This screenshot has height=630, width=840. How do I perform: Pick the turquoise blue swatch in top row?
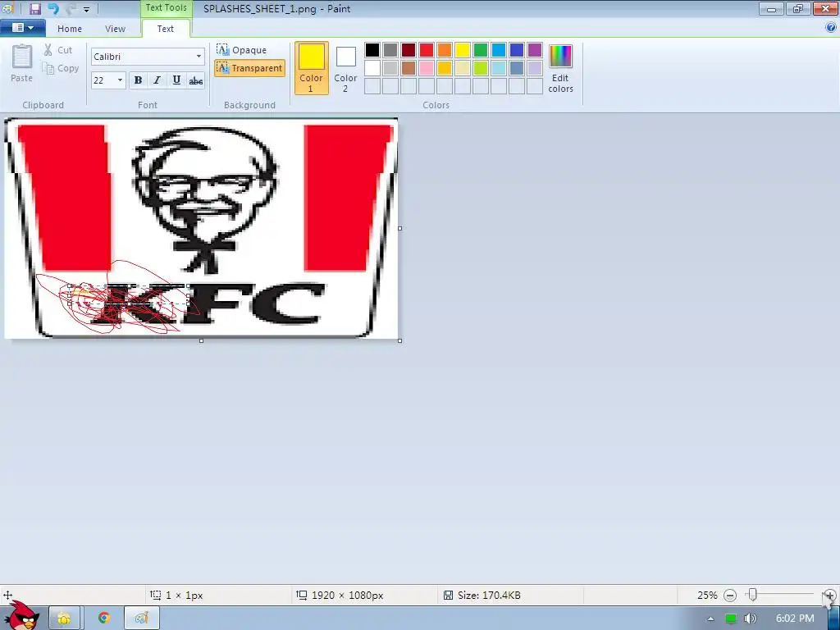499,50
